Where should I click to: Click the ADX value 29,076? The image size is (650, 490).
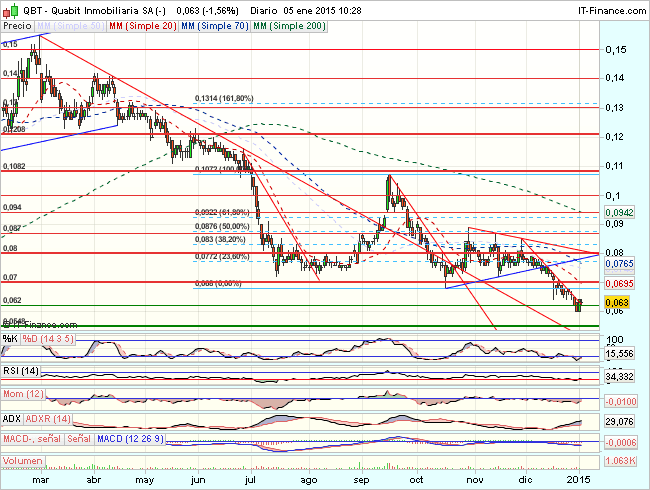[619, 422]
